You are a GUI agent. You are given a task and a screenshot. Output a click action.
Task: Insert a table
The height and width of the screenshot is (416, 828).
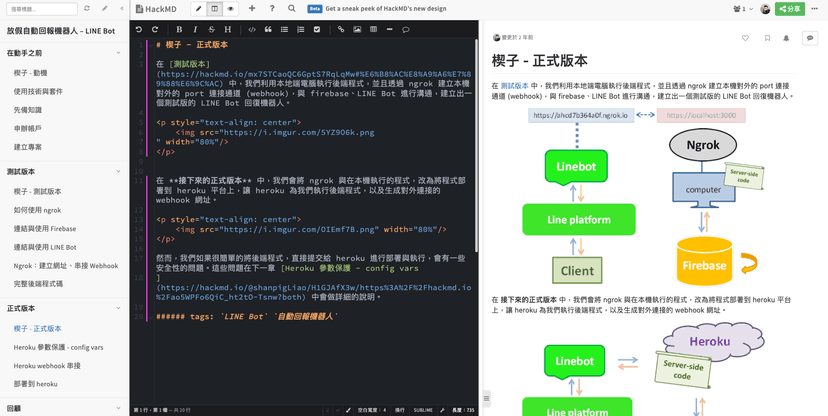[373, 30]
